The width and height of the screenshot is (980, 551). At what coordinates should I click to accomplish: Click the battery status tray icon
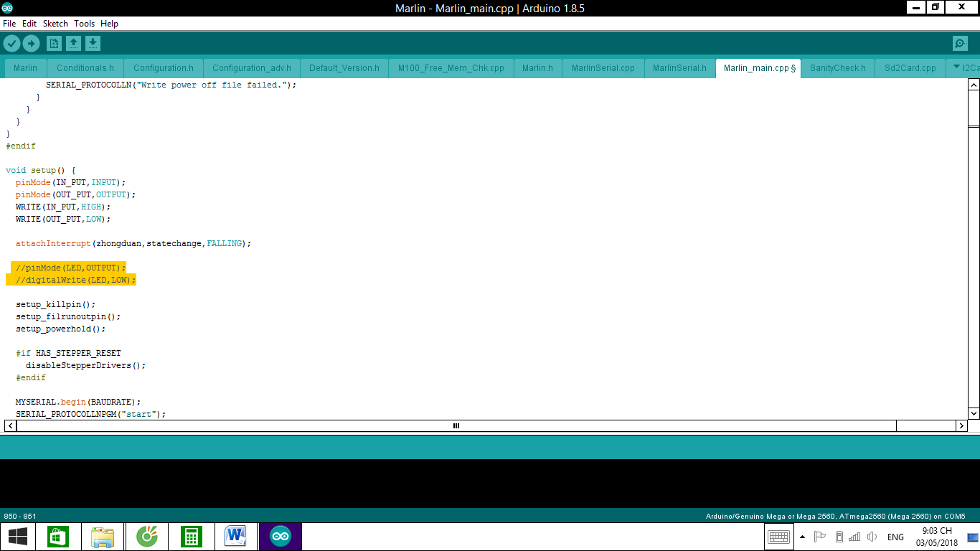click(839, 537)
